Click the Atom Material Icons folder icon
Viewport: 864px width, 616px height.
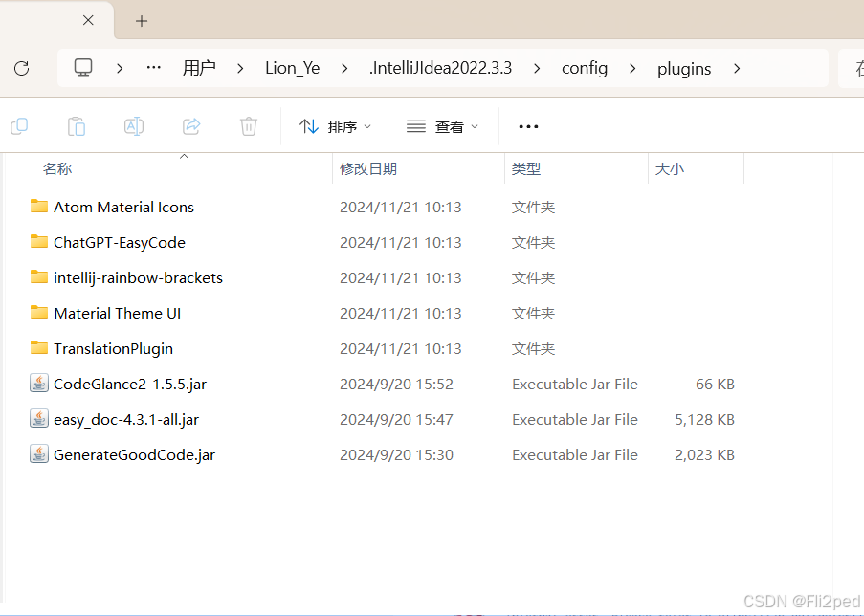click(x=38, y=206)
